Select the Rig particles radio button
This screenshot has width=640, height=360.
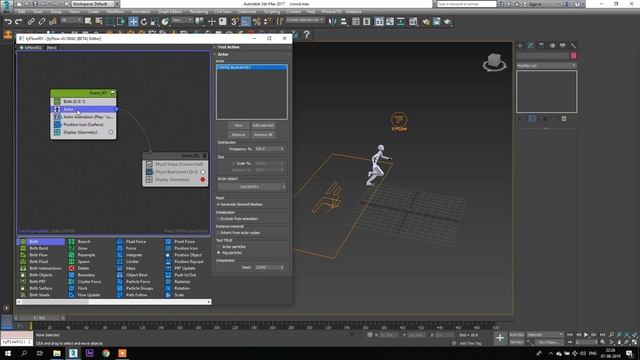pos(218,253)
